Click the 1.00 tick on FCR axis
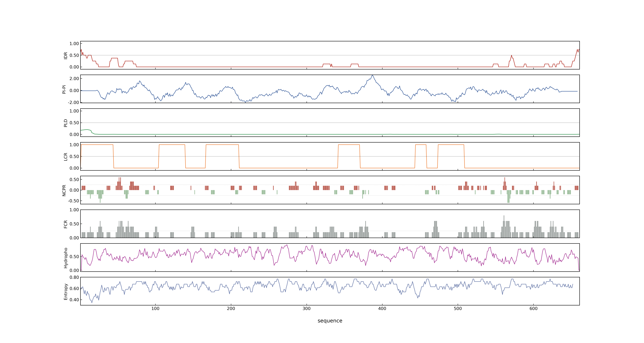644x343 pixels. 74,210
